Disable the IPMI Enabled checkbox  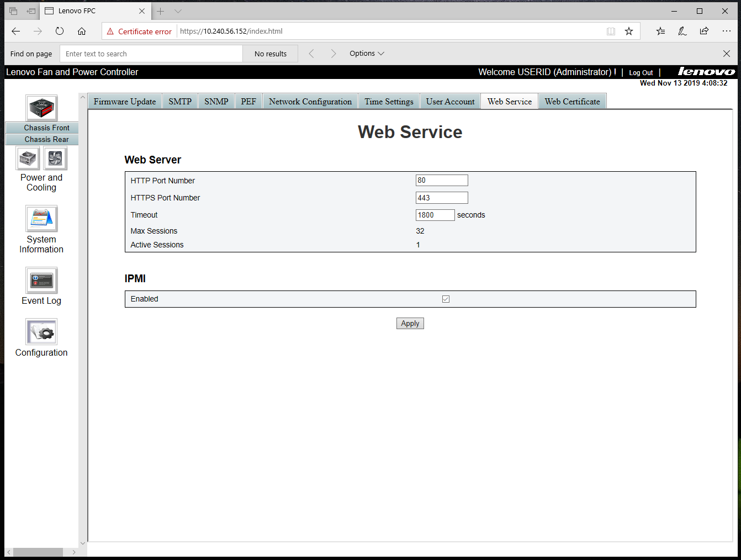tap(446, 299)
